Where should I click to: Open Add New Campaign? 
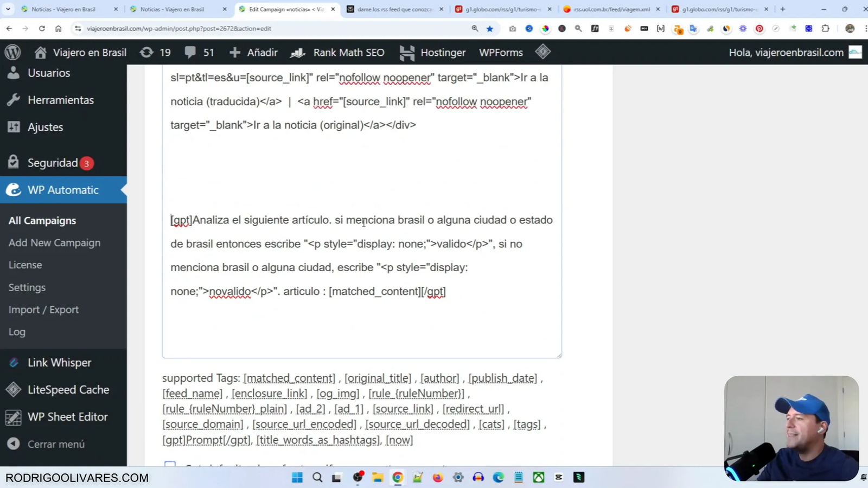(54, 242)
